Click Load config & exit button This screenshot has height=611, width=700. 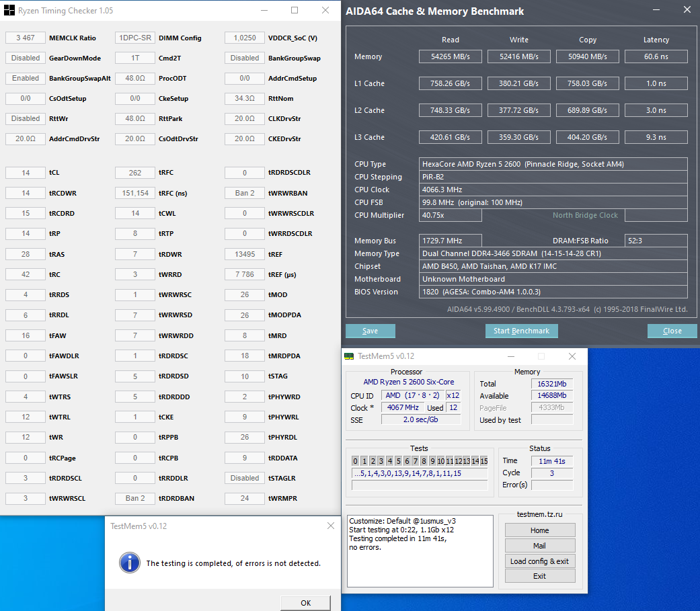tap(540, 561)
